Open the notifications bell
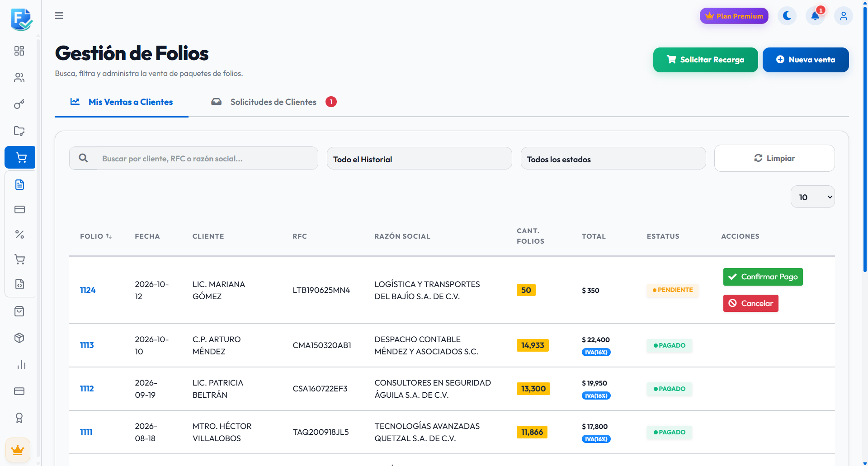 pyautogui.click(x=815, y=16)
